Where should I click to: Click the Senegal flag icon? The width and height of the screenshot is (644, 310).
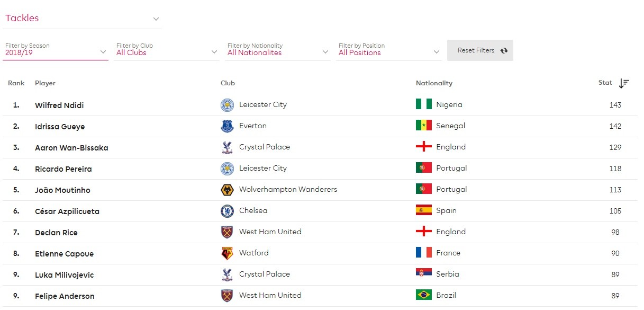tap(424, 126)
